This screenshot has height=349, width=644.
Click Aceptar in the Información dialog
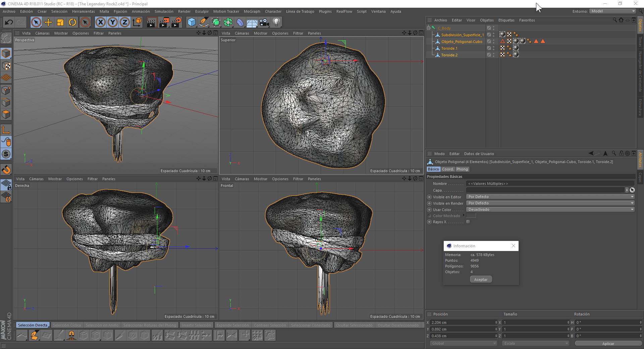(481, 280)
